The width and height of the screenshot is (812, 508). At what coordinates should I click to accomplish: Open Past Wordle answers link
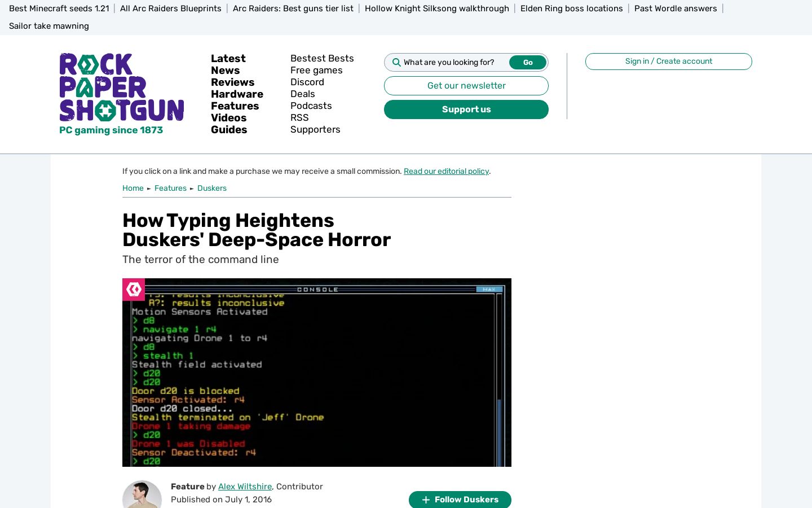pos(676,8)
